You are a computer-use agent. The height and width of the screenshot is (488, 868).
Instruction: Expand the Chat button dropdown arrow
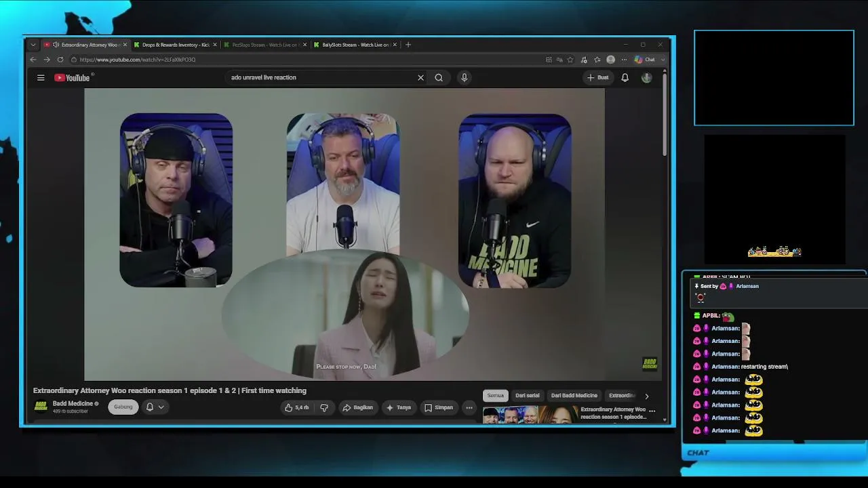tap(663, 60)
